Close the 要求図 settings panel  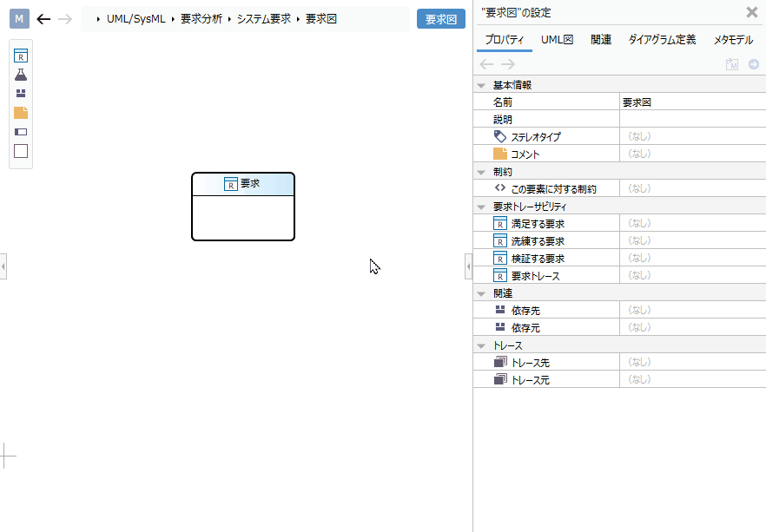(752, 12)
